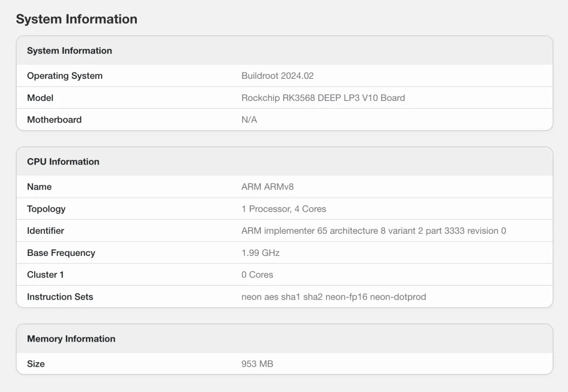Click the Model row label
Image resolution: width=568 pixels, height=392 pixels.
[40, 98]
